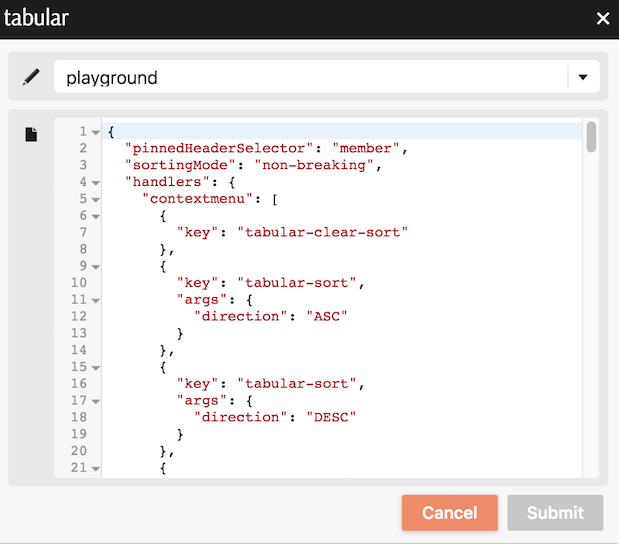Click the "pinnedHeaderSelector" key text
The height and width of the screenshot is (544, 619).
[x=219, y=148]
